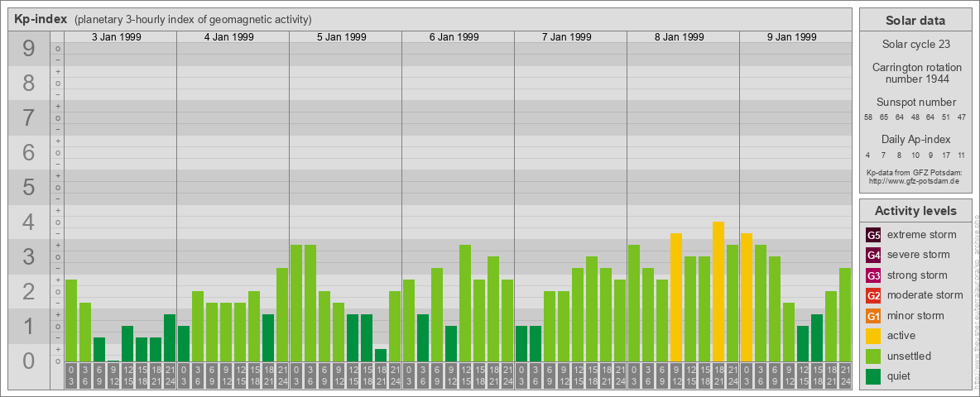Click the large '0' on Kp scale
Image resolution: width=980 pixels, height=397 pixels.
click(28, 361)
